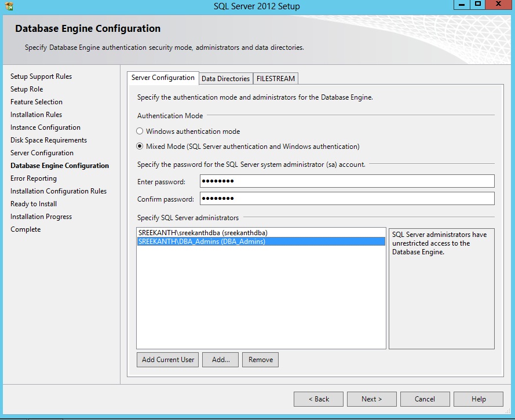Close the SQL Server 2012 Setup window
This screenshot has width=515, height=420.
(x=498, y=5)
